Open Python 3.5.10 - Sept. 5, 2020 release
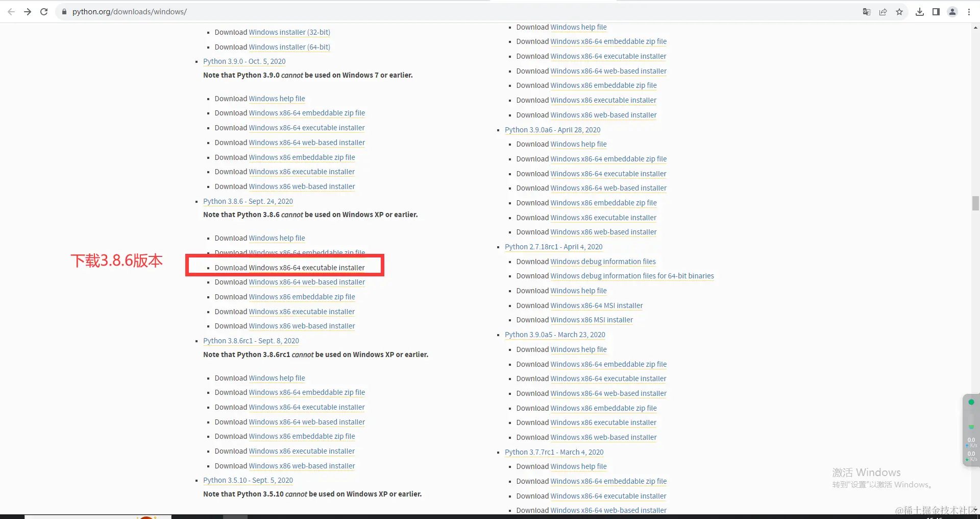980x519 pixels. (248, 480)
